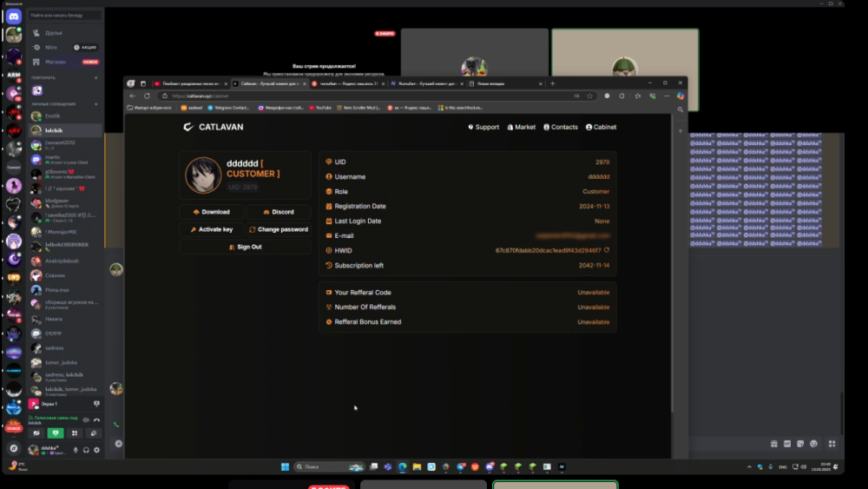The image size is (868, 489).
Task: Open the YouTube bookmark
Action: (x=319, y=108)
